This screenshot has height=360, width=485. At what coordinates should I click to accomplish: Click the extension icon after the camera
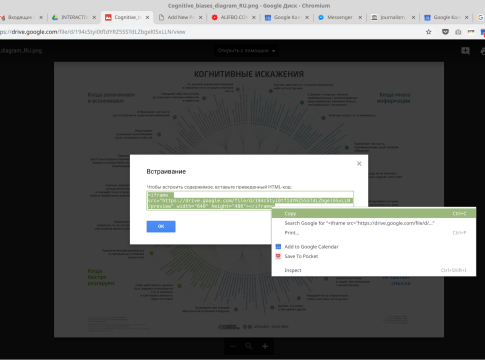coord(471,32)
